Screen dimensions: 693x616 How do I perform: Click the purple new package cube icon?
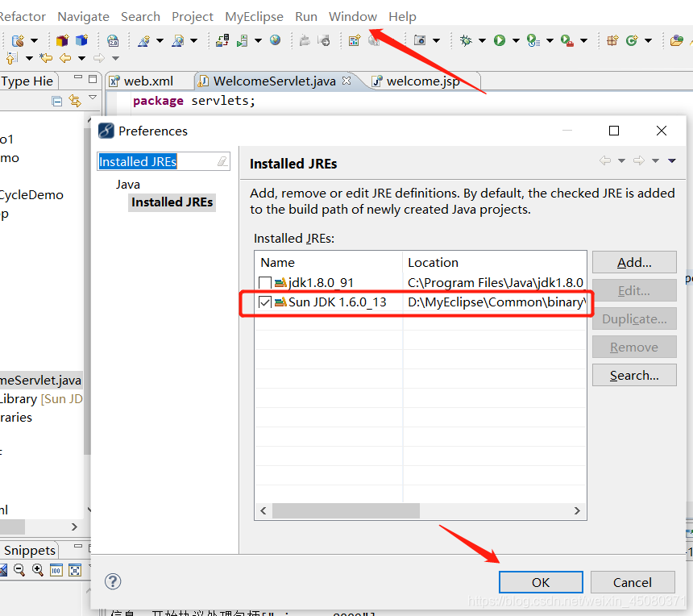coord(62,40)
